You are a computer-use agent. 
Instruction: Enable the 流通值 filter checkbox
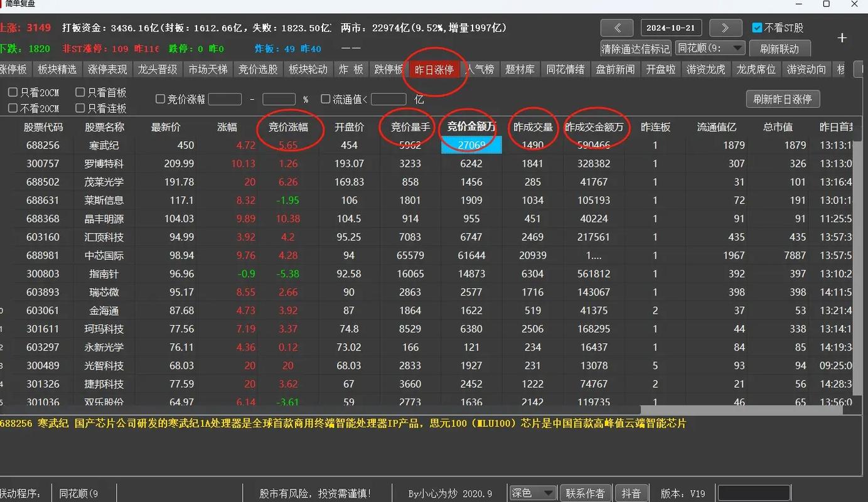[x=325, y=99]
